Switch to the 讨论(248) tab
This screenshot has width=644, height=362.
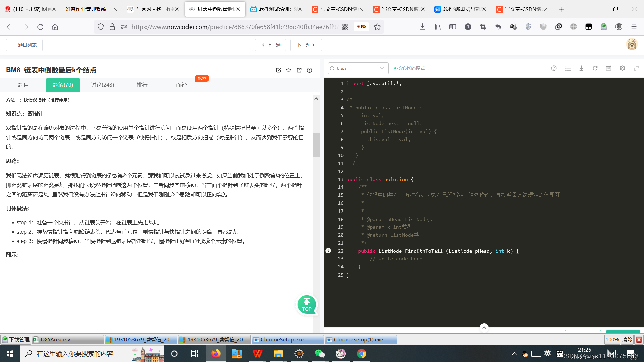103,85
